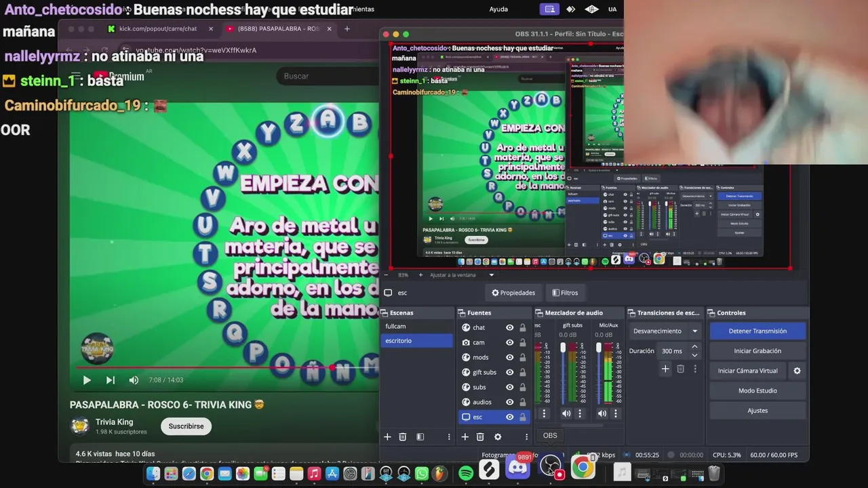
Task: Open WhatsApp from the dock
Action: click(422, 474)
